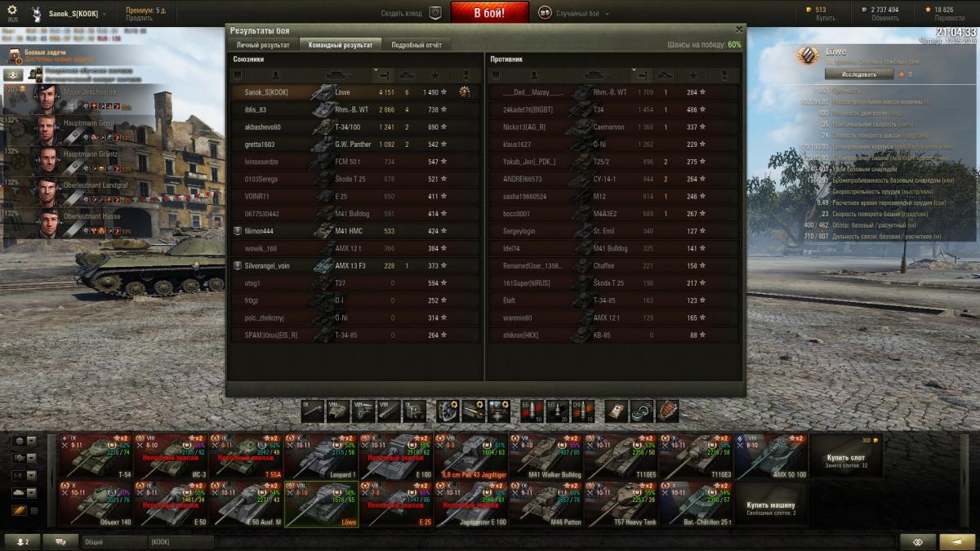Open the settings gear menu

click(12, 11)
